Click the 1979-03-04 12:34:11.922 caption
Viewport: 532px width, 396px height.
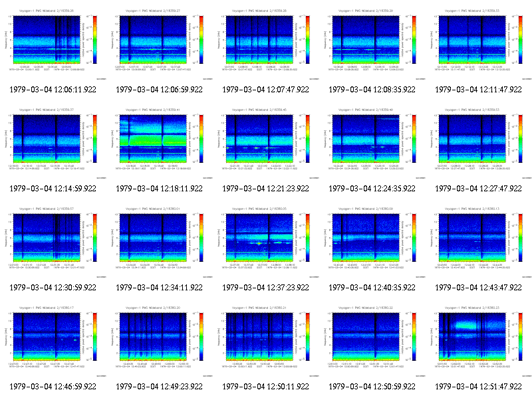(x=159, y=288)
